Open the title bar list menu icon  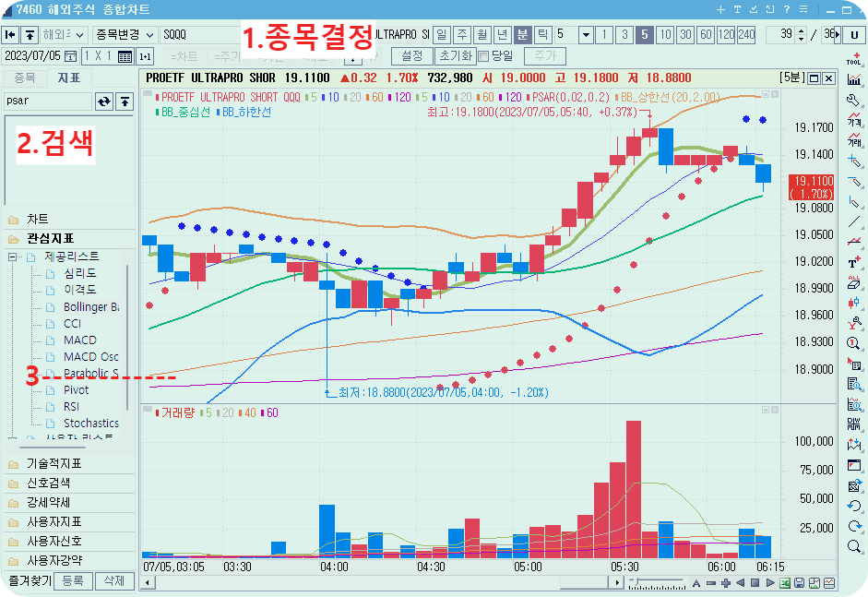(803, 9)
